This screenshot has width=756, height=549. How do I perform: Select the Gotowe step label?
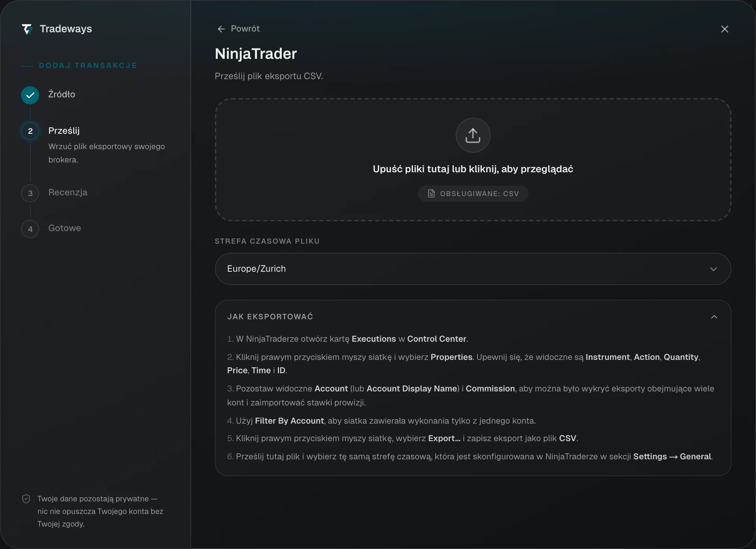tap(65, 228)
